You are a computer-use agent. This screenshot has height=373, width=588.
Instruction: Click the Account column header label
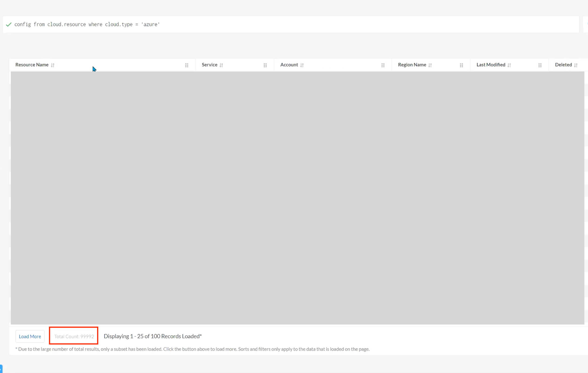coord(289,65)
